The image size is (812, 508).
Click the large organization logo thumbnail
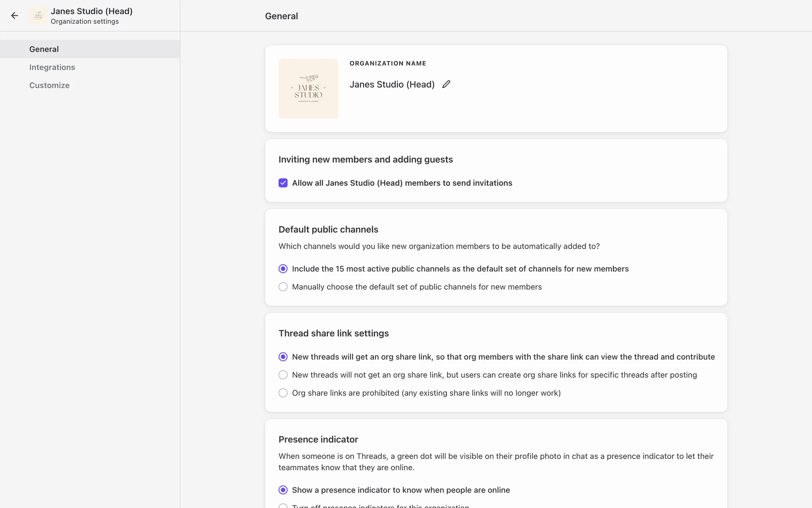click(x=308, y=88)
